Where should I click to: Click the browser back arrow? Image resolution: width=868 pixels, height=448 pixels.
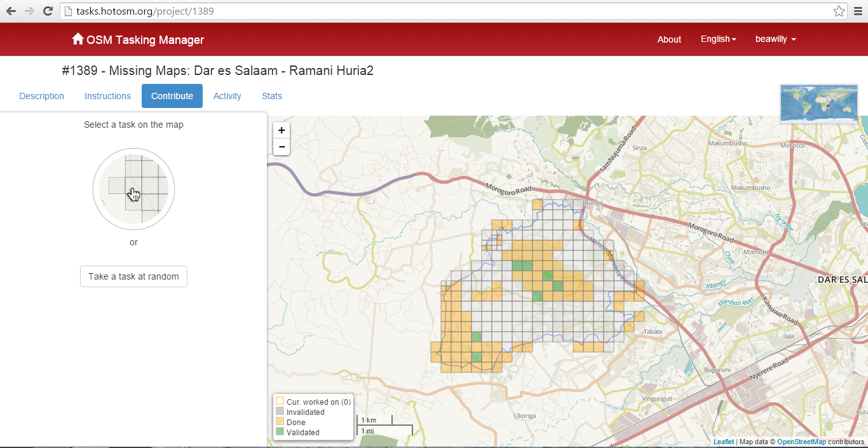click(x=11, y=11)
